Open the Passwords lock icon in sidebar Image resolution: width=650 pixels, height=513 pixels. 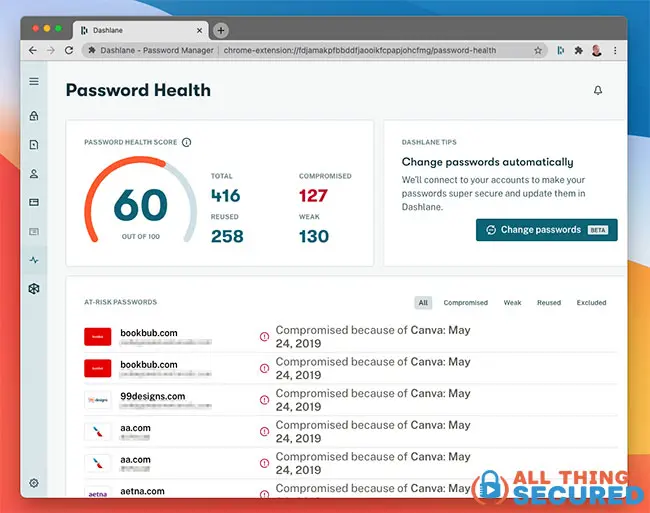click(x=34, y=116)
